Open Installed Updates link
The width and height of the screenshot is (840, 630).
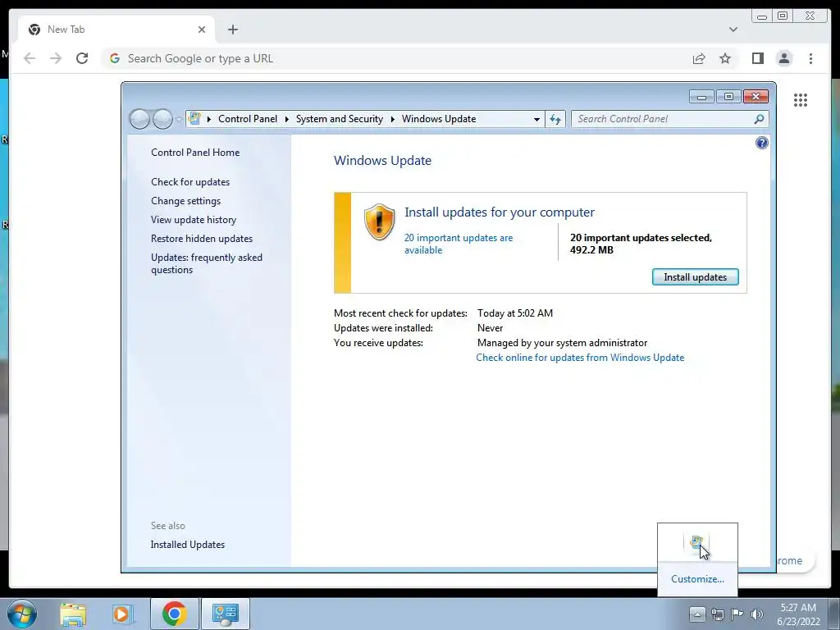point(188,545)
